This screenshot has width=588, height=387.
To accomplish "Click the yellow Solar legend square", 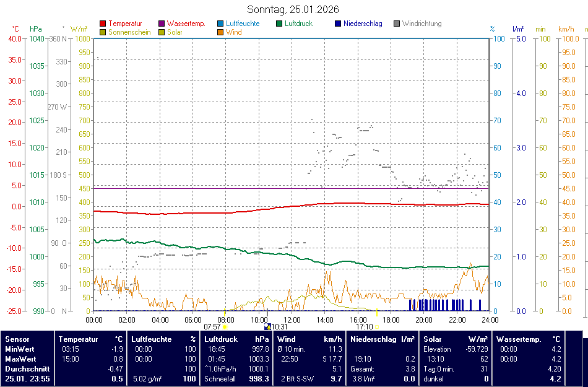I will (162, 32).
